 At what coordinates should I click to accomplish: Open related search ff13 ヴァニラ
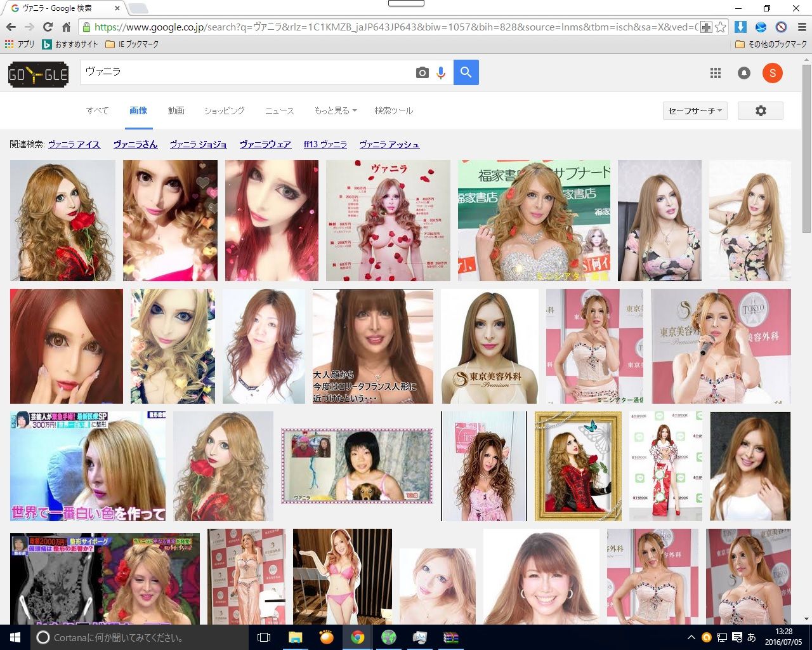coord(325,145)
